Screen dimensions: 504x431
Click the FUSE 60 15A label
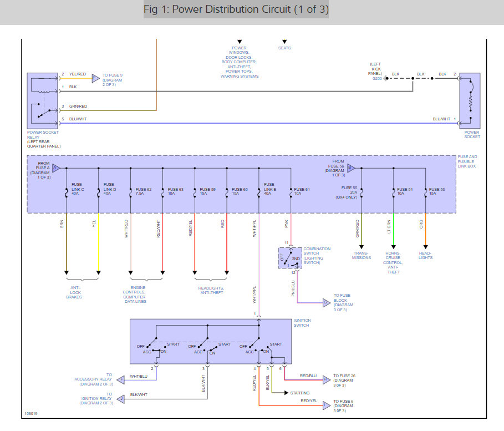[x=240, y=191]
